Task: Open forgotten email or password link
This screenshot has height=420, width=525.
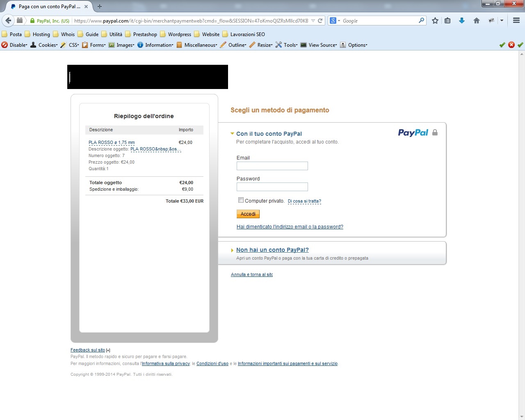Action: pos(290,227)
